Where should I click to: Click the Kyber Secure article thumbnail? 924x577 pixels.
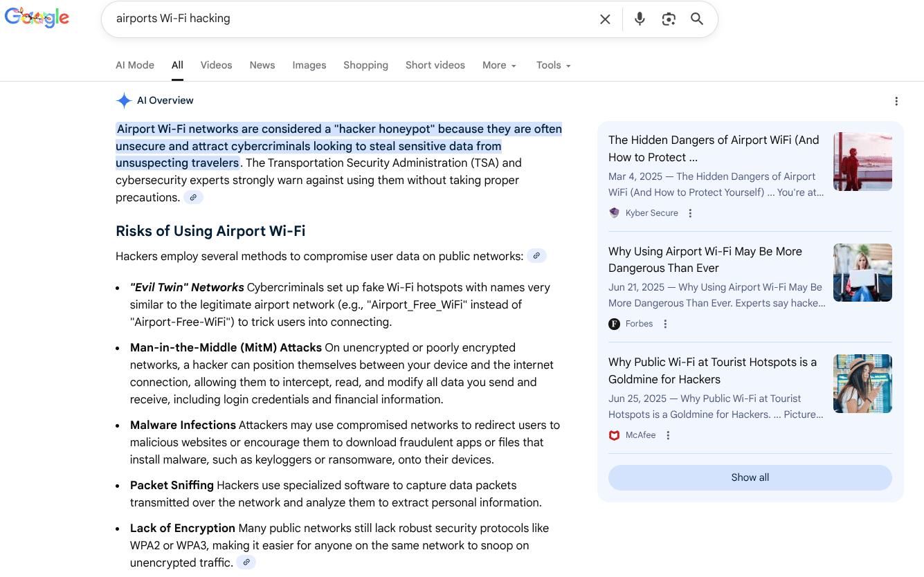tap(862, 161)
